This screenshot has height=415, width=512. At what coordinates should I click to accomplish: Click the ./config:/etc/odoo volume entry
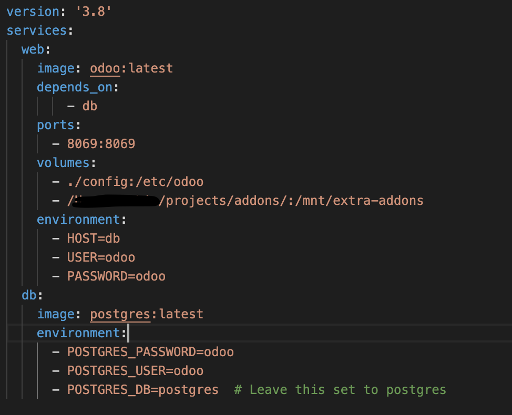(x=135, y=182)
